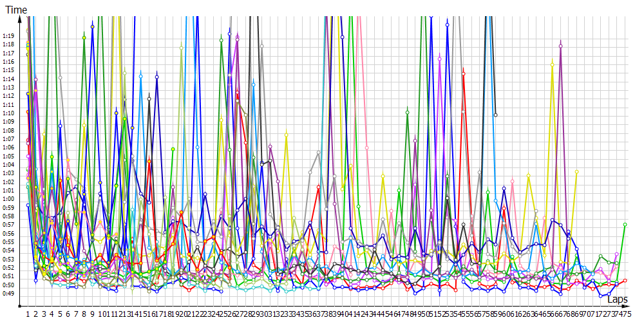This screenshot has width=644, height=322.
Task: Select the 0:49 label on the Time axis
Action: point(8,294)
